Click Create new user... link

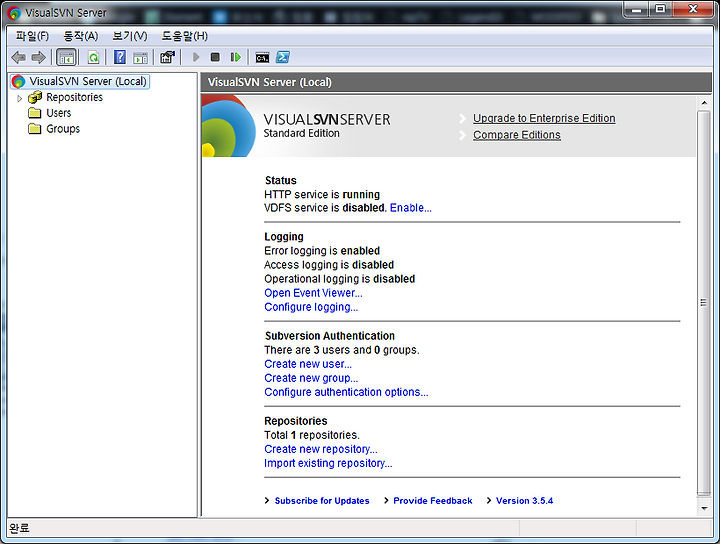tap(308, 364)
